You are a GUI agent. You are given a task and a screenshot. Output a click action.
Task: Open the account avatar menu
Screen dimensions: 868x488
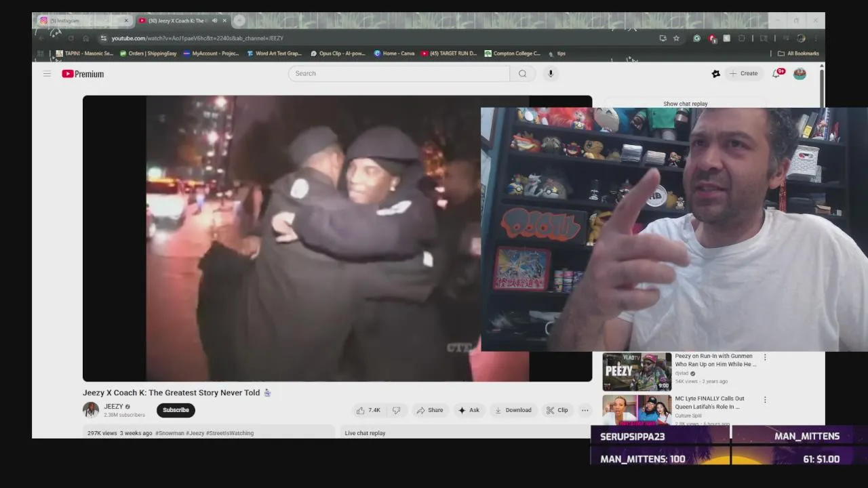tap(800, 73)
